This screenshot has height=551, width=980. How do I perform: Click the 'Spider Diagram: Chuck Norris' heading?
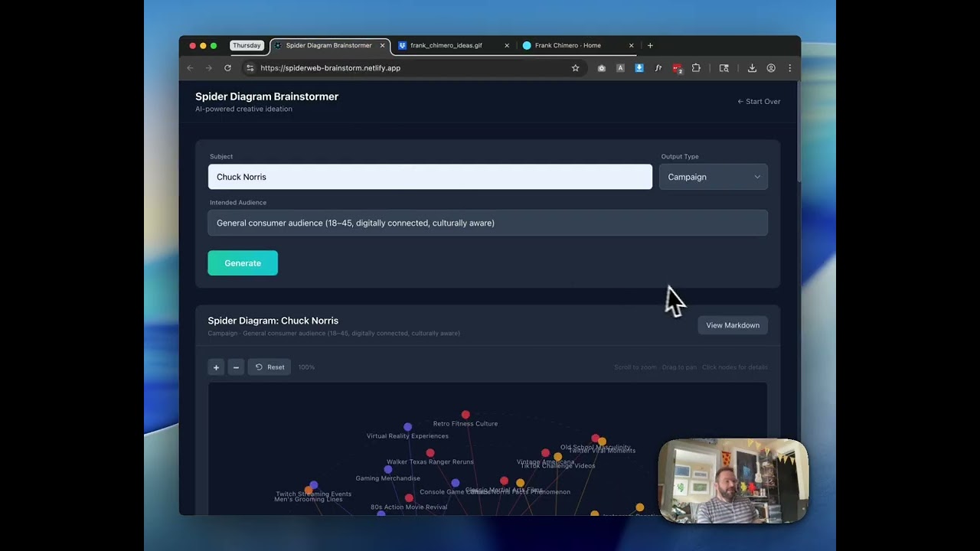point(273,321)
